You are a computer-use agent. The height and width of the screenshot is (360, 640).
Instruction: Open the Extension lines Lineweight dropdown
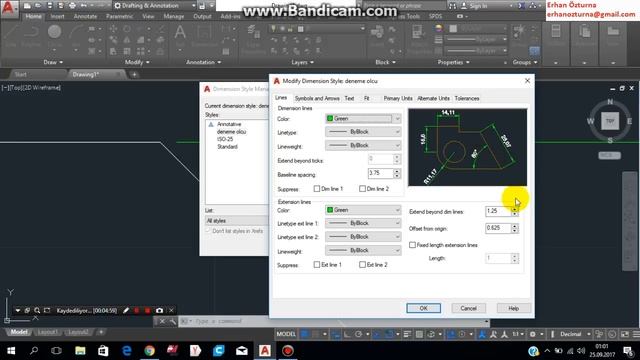click(x=363, y=250)
